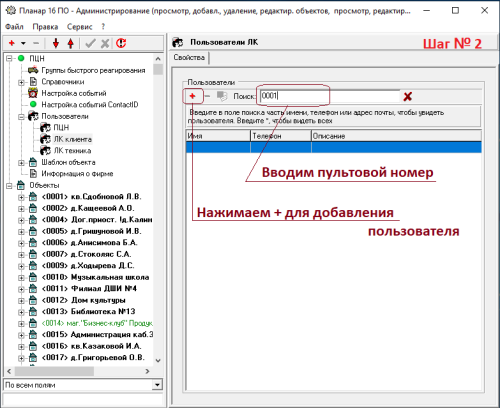Image resolution: width=500 pixels, height=408 pixels.
Task: Open the Сервис menu
Action: [80, 27]
